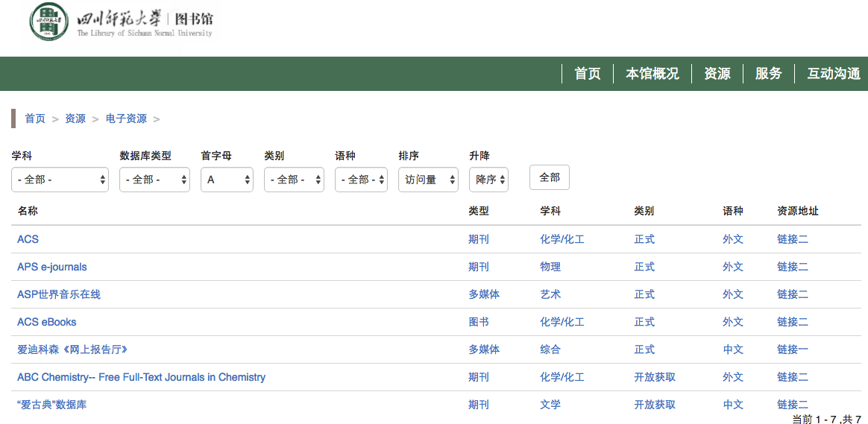868x424 pixels.
Task: Click 文学 subject in the 爱古典 row
Action: click(x=550, y=405)
